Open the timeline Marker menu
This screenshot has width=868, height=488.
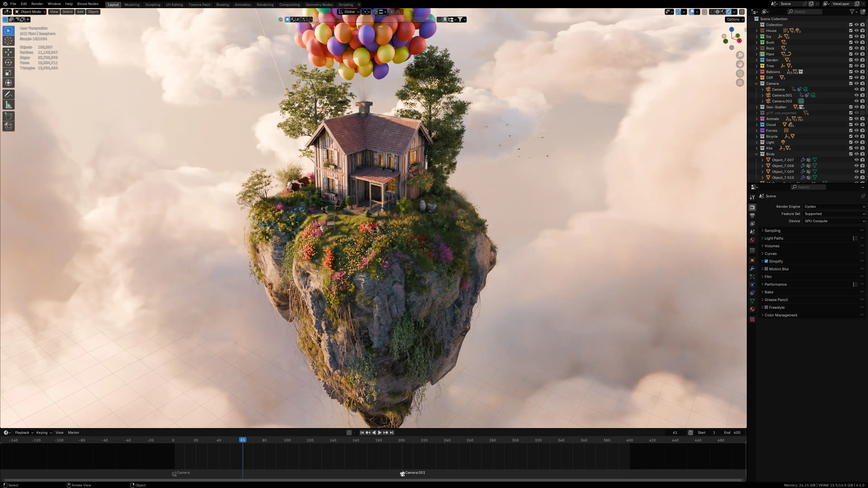(73, 432)
